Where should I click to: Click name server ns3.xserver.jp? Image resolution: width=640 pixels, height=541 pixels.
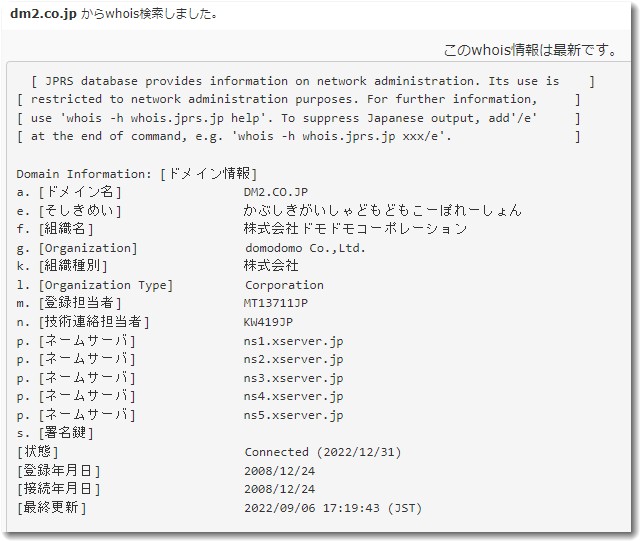(x=293, y=378)
